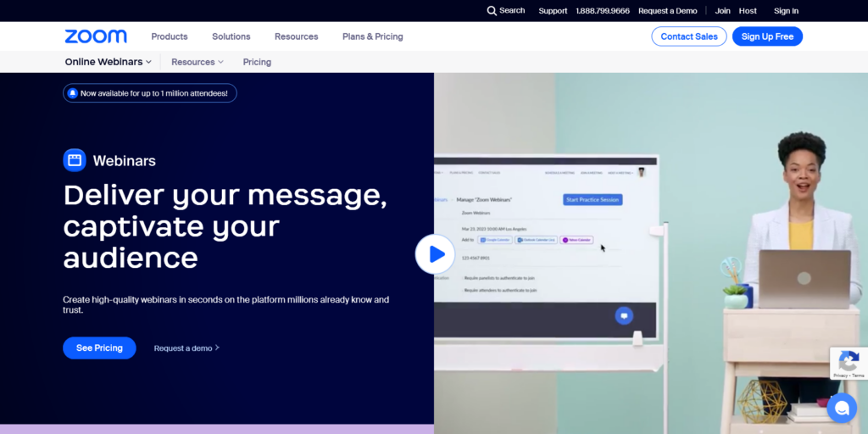868x434 pixels.
Task: Click the Webinars calendar icon
Action: pyautogui.click(x=75, y=160)
